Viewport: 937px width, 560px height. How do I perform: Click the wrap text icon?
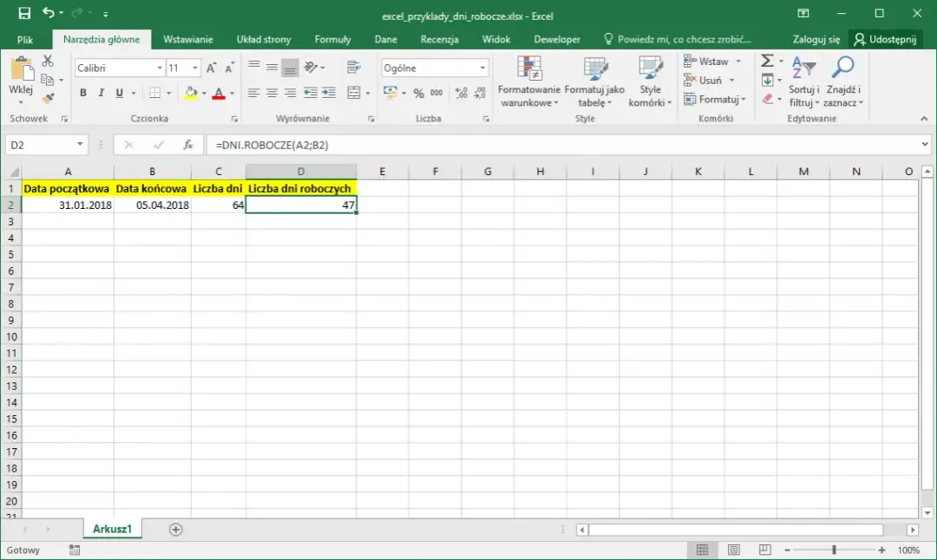coord(353,67)
